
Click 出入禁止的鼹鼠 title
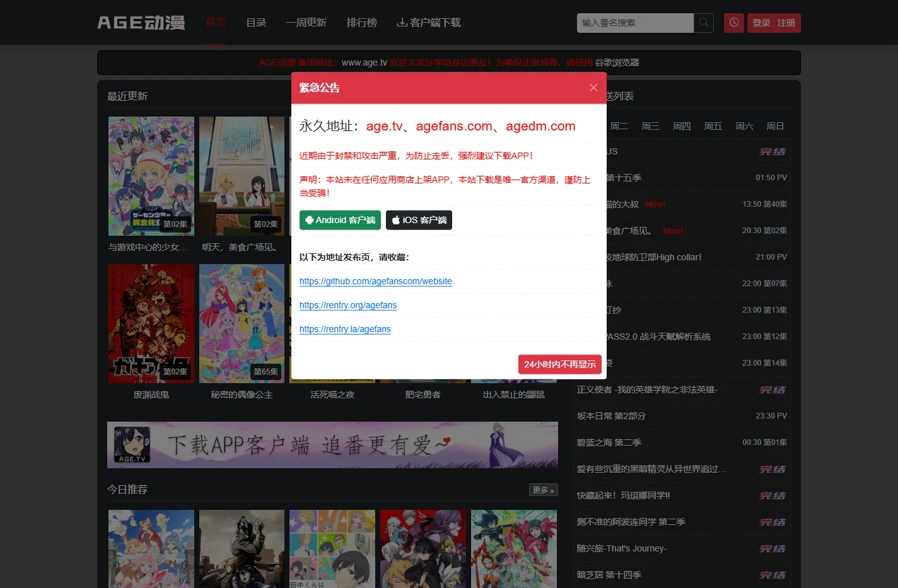click(x=514, y=395)
